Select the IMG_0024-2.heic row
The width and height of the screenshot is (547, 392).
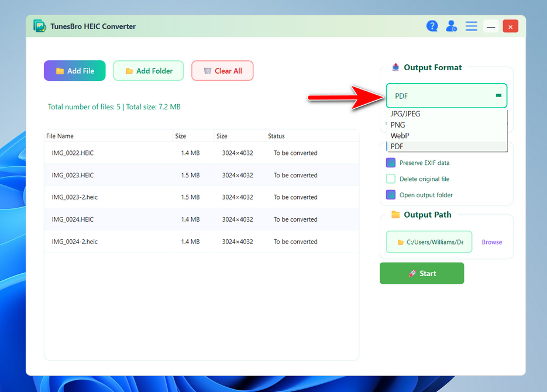click(x=202, y=241)
